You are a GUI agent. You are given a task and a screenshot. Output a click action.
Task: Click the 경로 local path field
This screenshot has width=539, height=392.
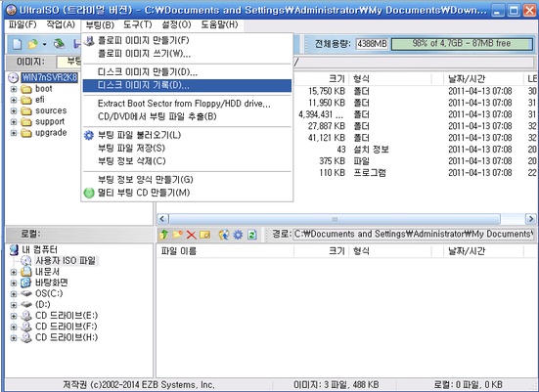tap(414, 235)
